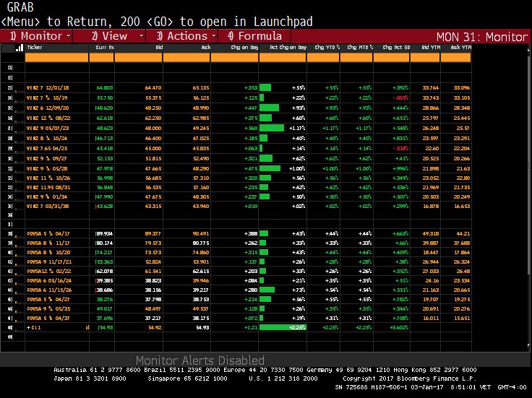Screen dimensions: 532x398
Task: Open the chart icon beside the Ticker header
Action: [20, 48]
